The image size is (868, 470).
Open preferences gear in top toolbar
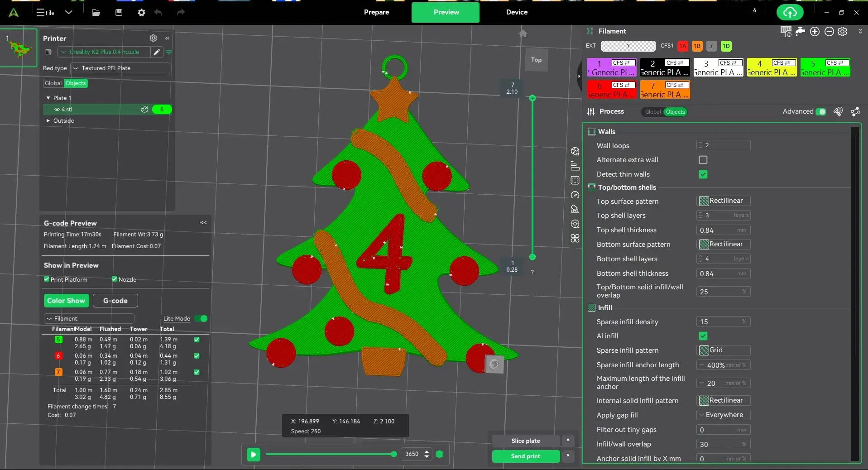pos(141,13)
